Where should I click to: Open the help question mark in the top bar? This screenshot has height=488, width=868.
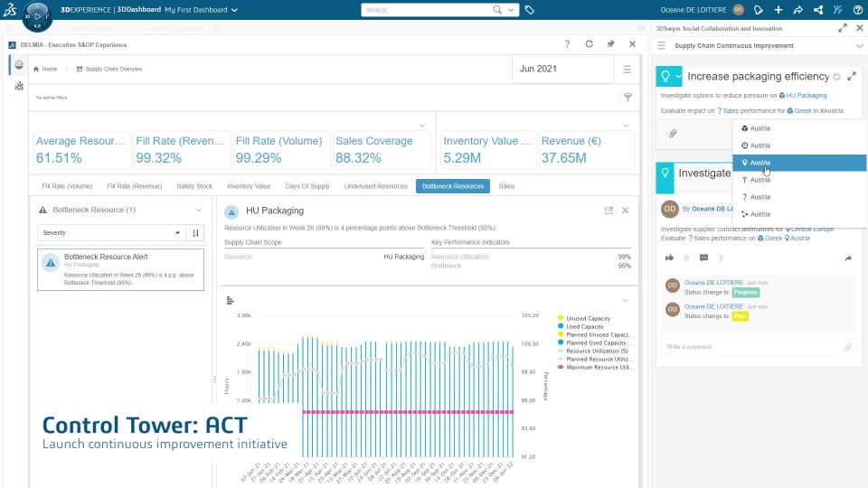[857, 10]
